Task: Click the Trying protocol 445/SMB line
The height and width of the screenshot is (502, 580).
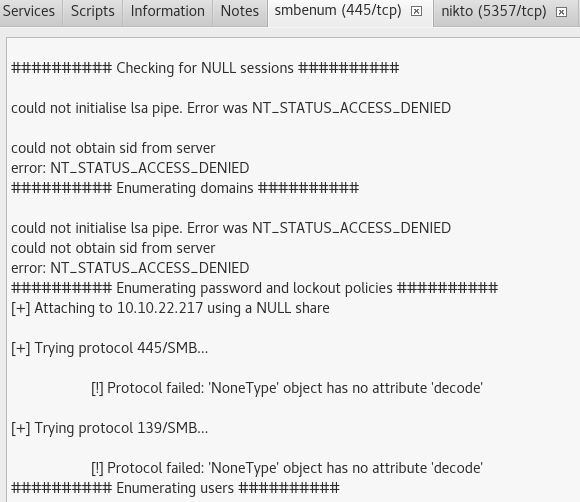Action: (x=109, y=348)
